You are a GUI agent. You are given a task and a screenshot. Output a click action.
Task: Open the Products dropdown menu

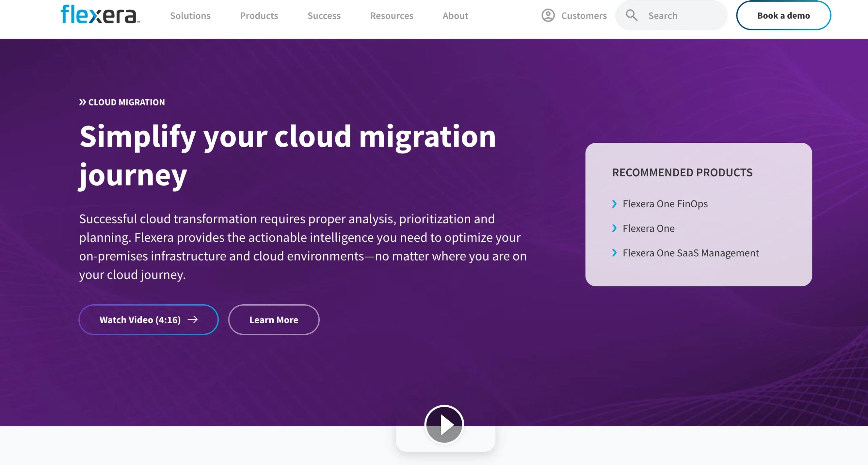(259, 15)
